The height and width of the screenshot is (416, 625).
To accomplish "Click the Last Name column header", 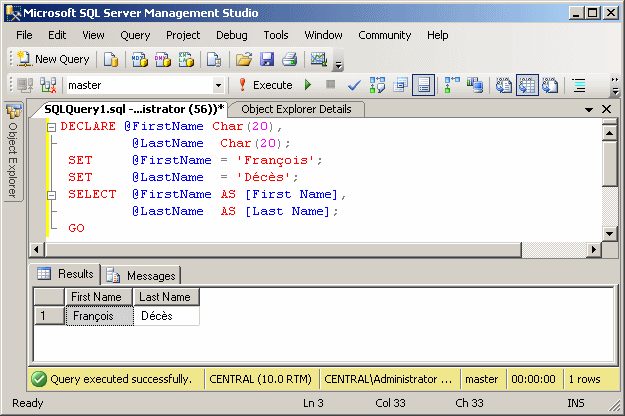I will click(x=166, y=297).
